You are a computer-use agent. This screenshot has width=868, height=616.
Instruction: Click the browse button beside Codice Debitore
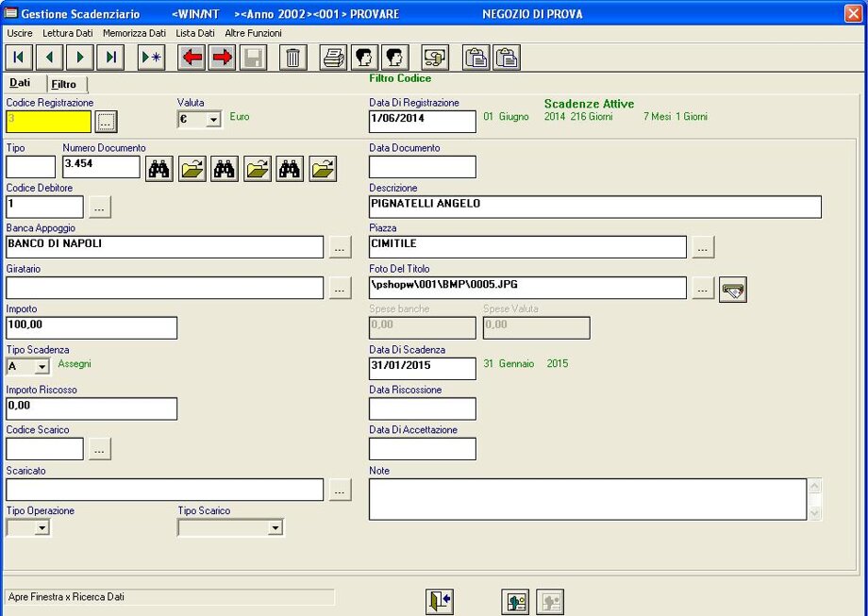pyautogui.click(x=100, y=207)
